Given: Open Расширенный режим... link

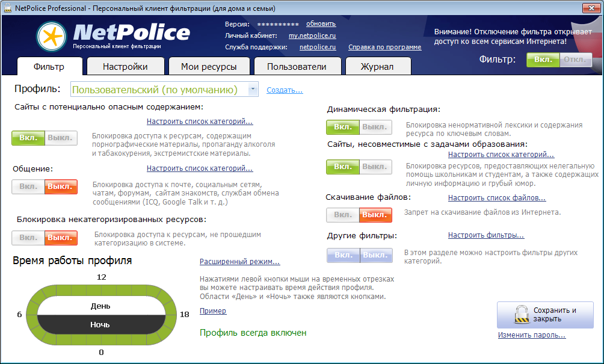Looking at the screenshot, I should 239,262.
